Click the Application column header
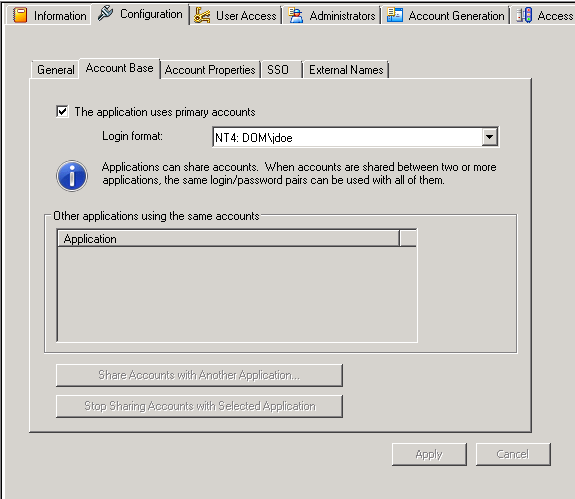 228,239
